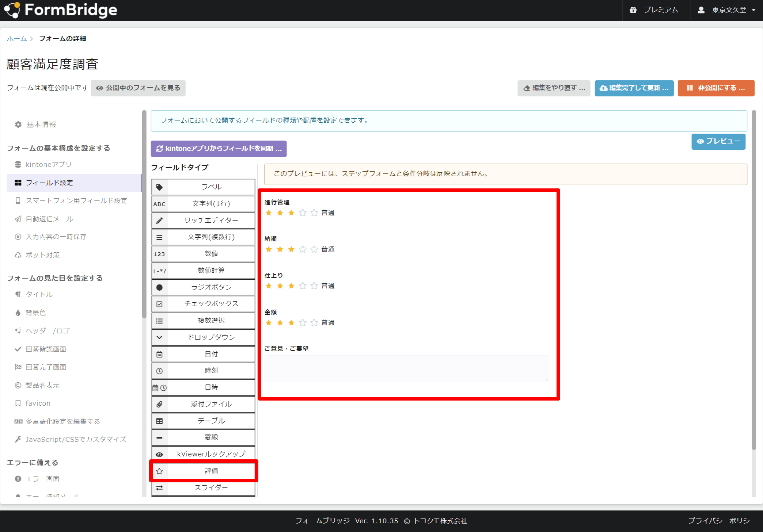Click the プレビュー button
Viewport: 763px width, 532px height.
tap(718, 142)
